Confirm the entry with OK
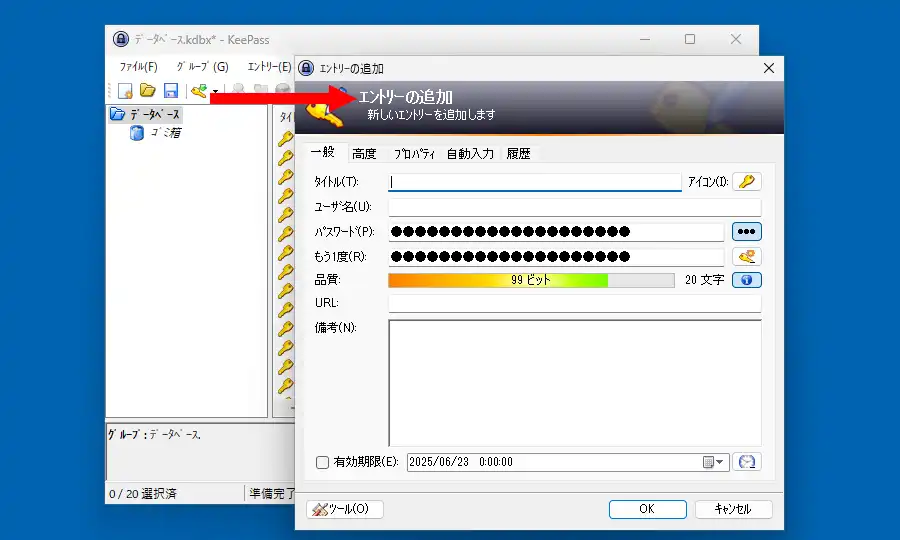 click(x=647, y=509)
